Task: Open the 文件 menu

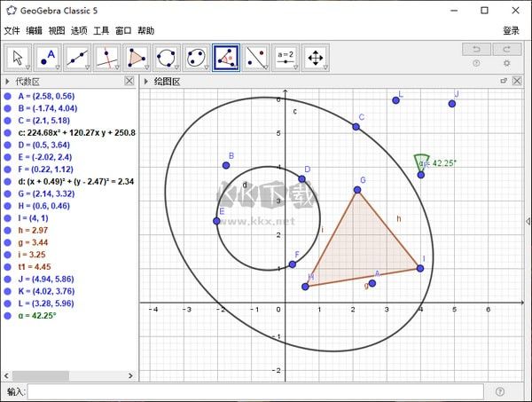Action: [x=12, y=30]
